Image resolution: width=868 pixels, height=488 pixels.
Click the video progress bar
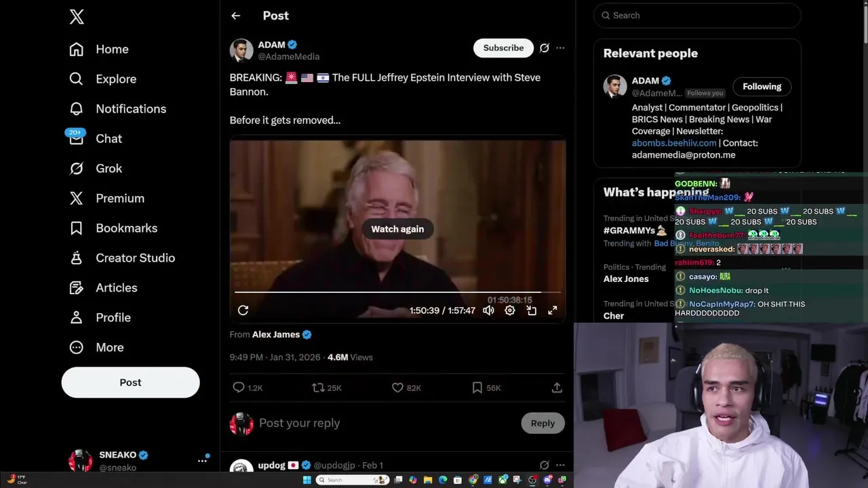[x=397, y=292]
